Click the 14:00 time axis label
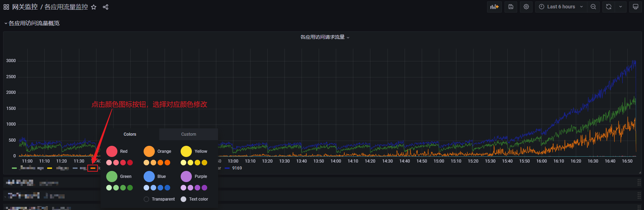Screen dimensions: 644x210 pyautogui.click(x=336, y=161)
